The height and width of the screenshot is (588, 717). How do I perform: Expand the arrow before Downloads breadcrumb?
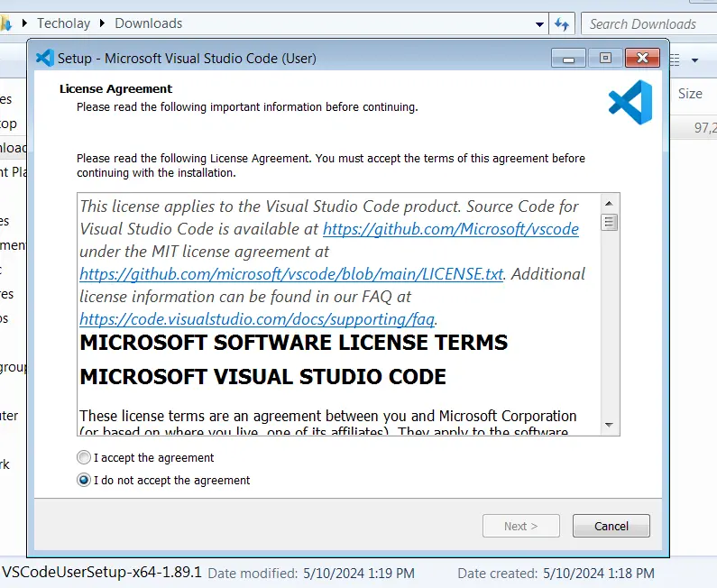pos(102,23)
